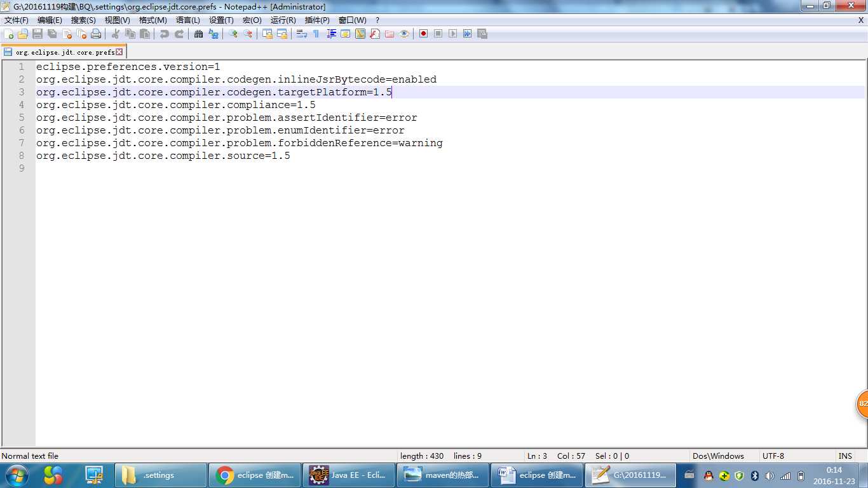Open the 宏(O) menu
The height and width of the screenshot is (488, 868).
pos(252,20)
